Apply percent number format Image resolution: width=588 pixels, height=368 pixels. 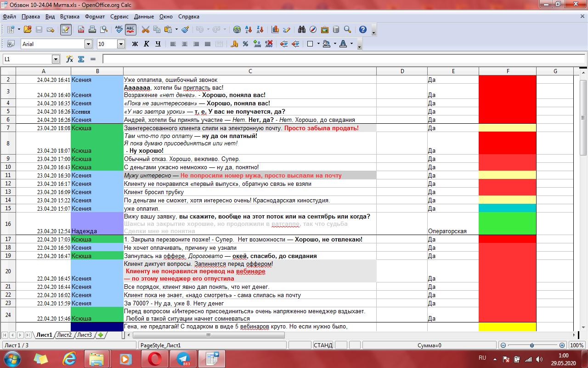pos(246,44)
